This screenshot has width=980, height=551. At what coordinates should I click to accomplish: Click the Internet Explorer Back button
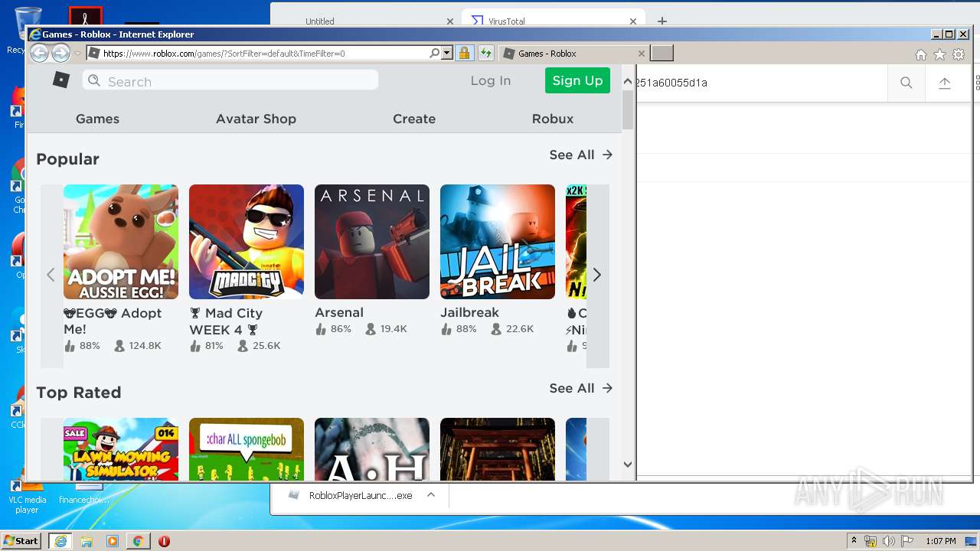pyautogui.click(x=39, y=53)
